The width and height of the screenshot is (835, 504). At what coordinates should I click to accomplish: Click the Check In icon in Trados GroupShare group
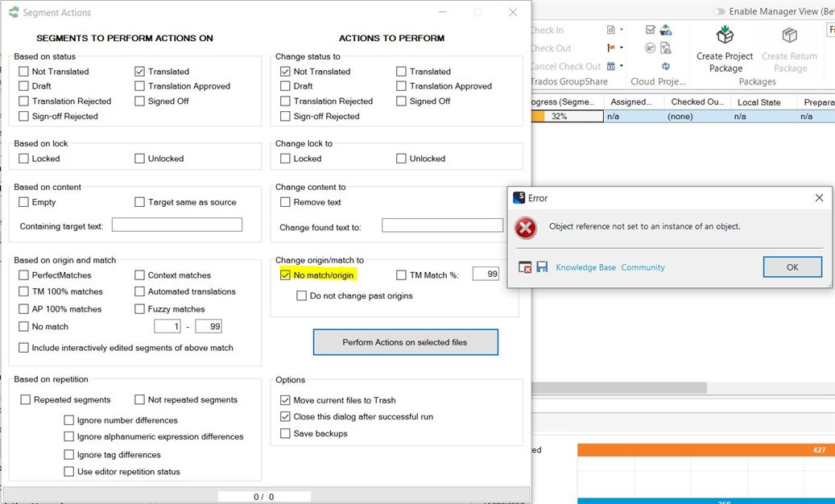coord(610,31)
